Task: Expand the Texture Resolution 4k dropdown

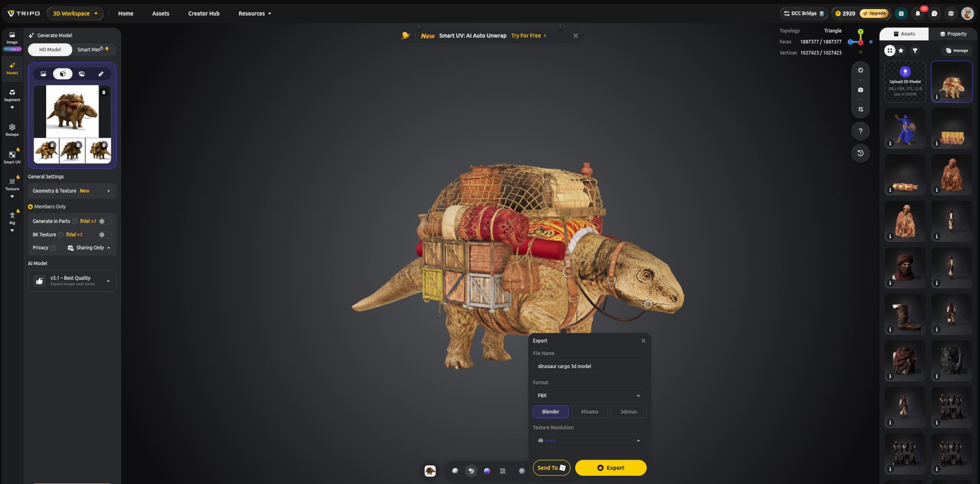Action: (x=589, y=440)
